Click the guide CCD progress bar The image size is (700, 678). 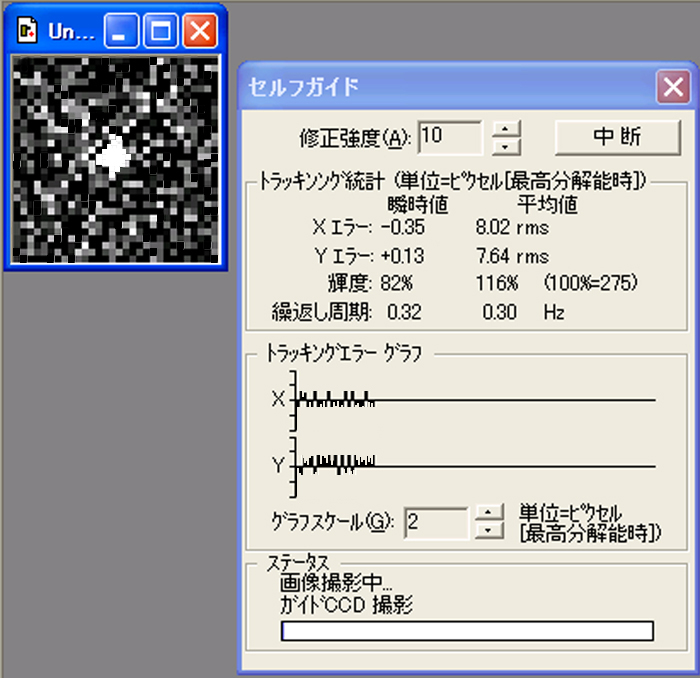(467, 631)
